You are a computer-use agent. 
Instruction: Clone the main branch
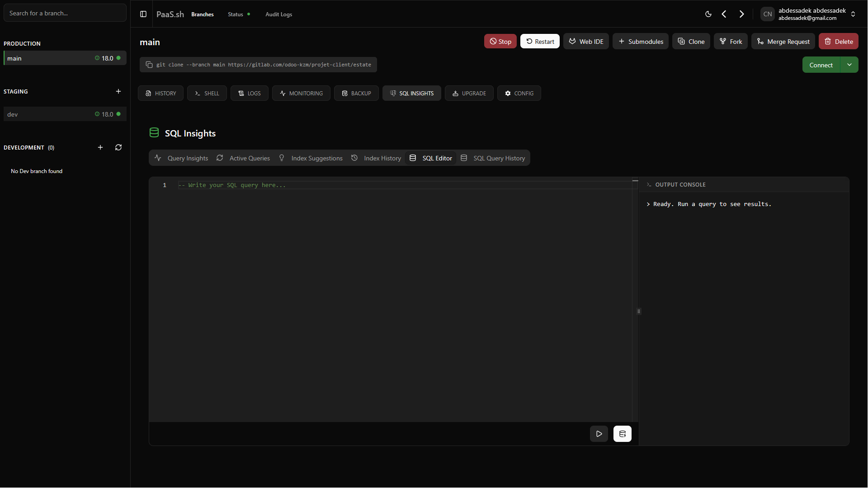point(691,41)
